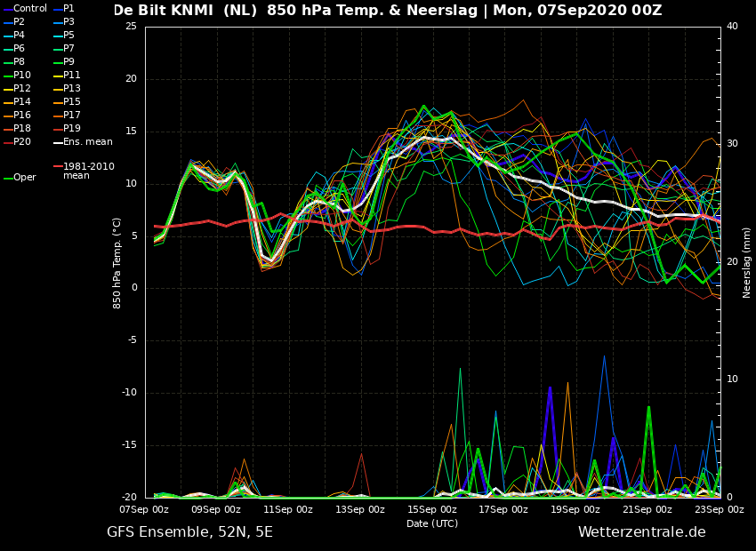Select the Oper legend entry
Viewport: 756px width, 551px height.
20,177
